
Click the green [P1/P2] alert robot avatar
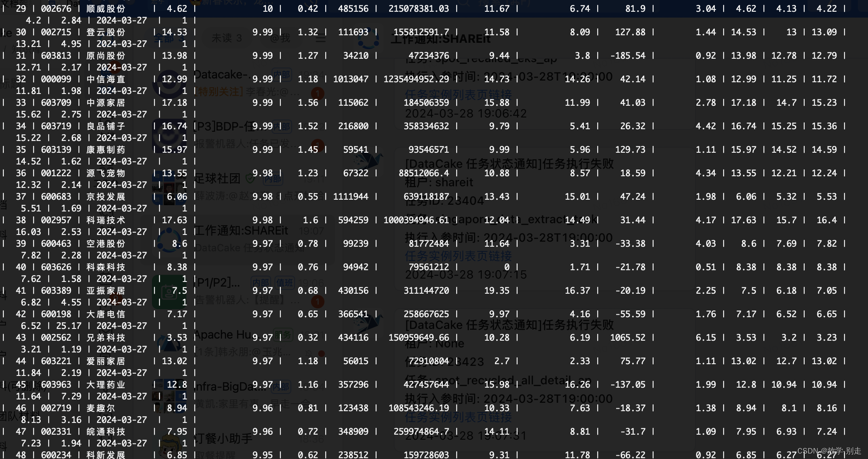coord(169,292)
